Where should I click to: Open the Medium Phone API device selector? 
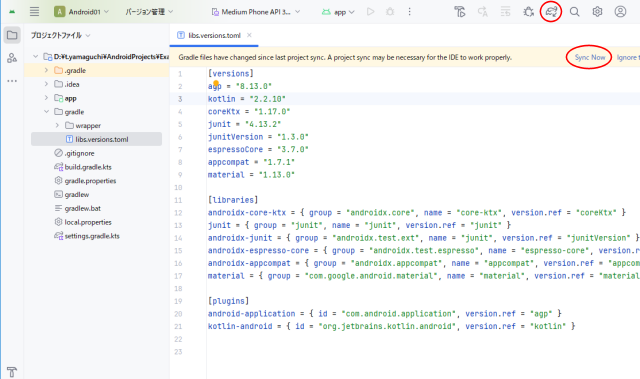click(x=256, y=12)
